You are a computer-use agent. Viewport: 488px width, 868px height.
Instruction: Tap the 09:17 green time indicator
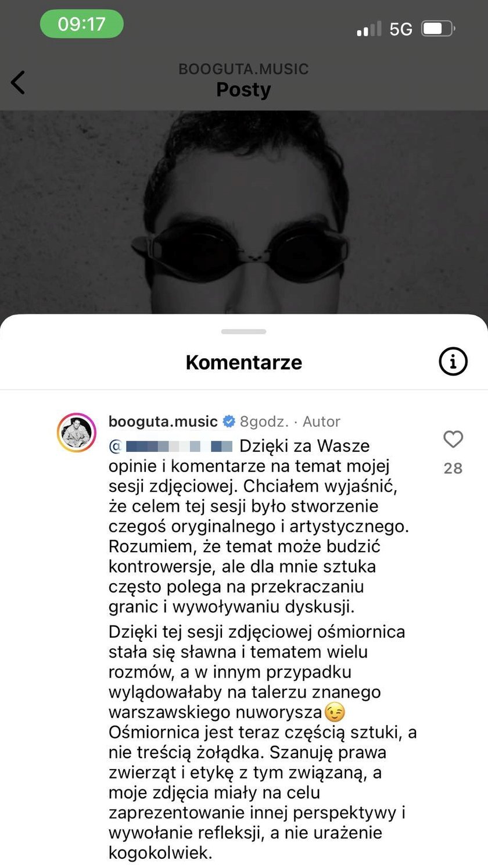pyautogui.click(x=82, y=24)
